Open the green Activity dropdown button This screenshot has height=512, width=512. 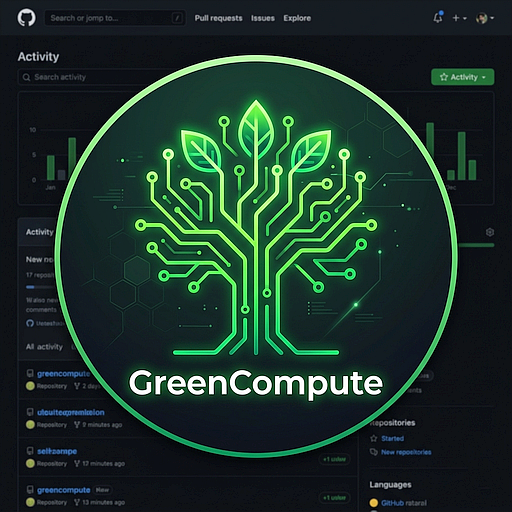coord(462,77)
